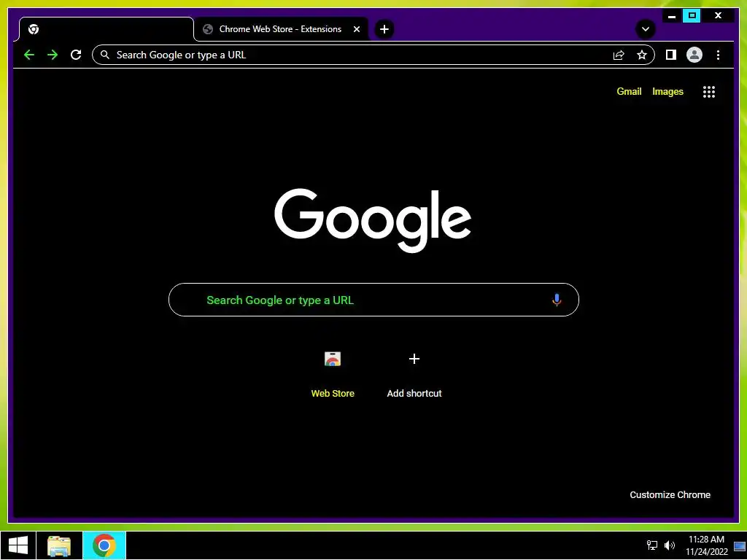
Task: Select the active New Tab tab
Action: coord(107,29)
